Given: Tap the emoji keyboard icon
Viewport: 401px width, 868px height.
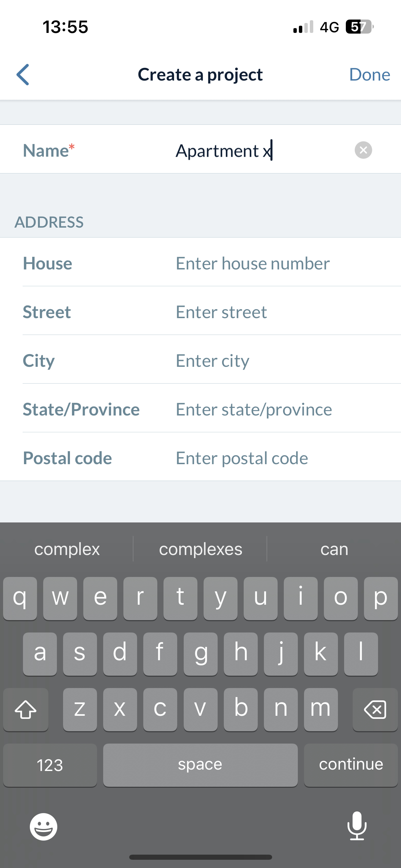Looking at the screenshot, I should 44,827.
